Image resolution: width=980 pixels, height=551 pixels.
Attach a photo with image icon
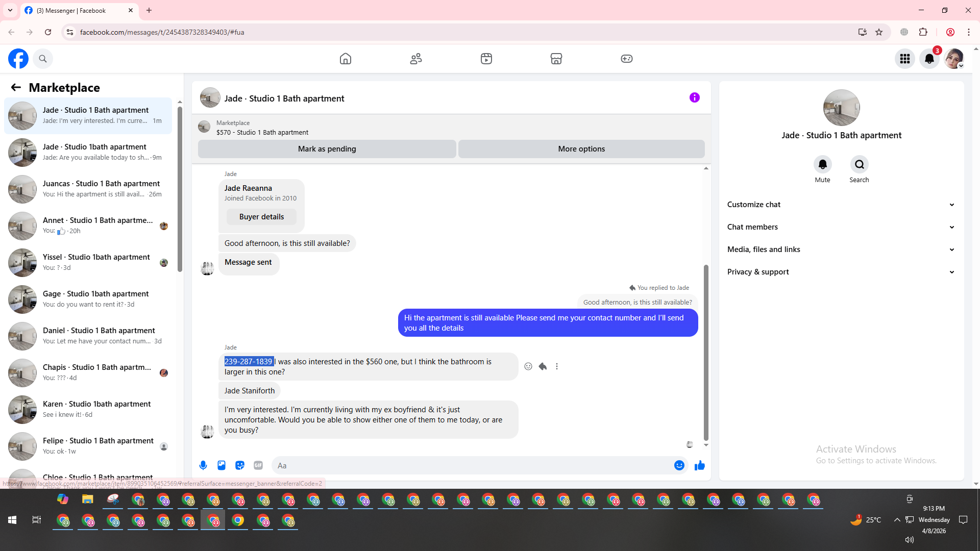pos(222,465)
